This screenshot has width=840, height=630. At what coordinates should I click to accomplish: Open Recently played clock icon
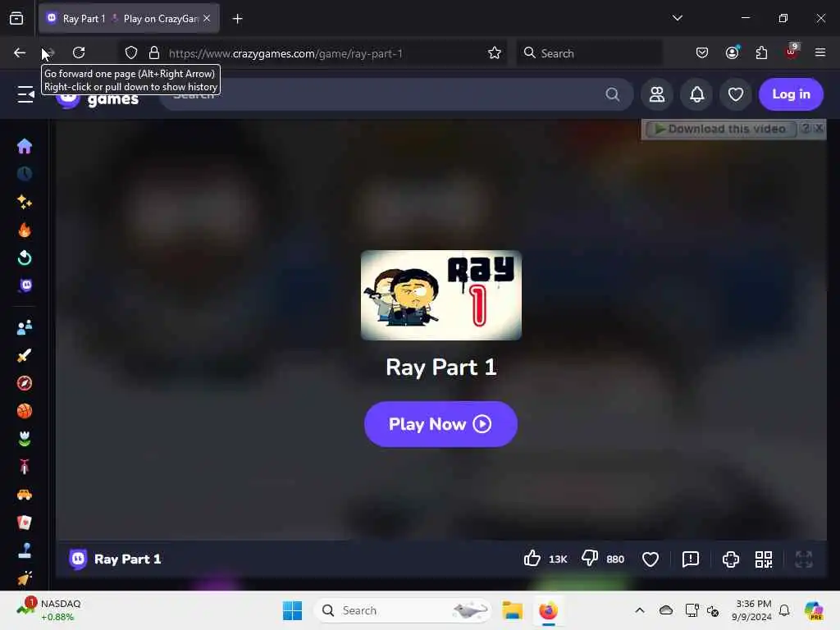(x=25, y=174)
